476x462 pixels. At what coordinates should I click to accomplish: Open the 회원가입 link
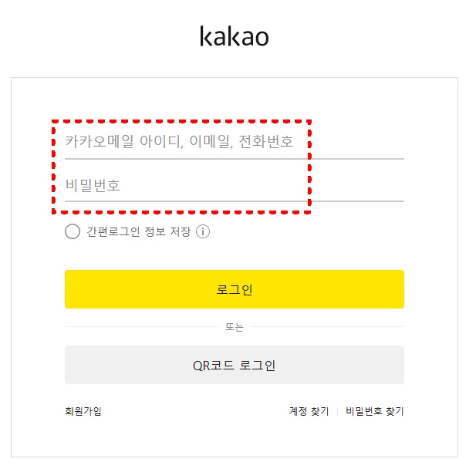(x=83, y=411)
